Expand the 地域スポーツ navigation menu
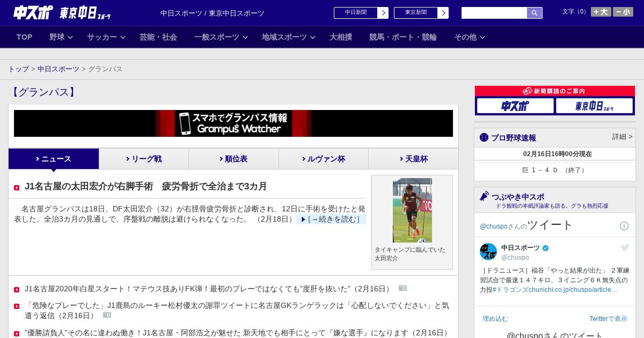 click(x=289, y=37)
